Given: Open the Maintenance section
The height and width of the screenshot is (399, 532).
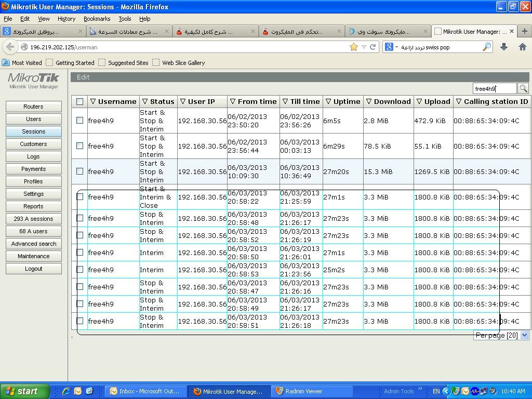Looking at the screenshot, I should pyautogui.click(x=34, y=256).
